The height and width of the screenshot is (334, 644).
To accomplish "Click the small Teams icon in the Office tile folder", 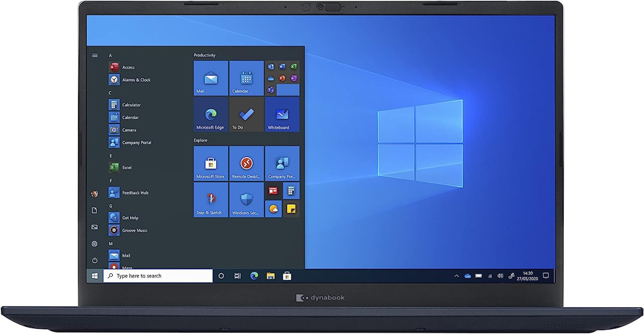I will tap(271, 90).
